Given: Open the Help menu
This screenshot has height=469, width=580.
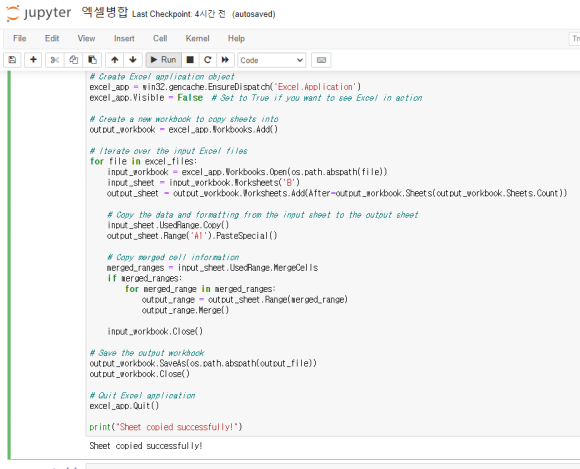Looking at the screenshot, I should [x=236, y=38].
